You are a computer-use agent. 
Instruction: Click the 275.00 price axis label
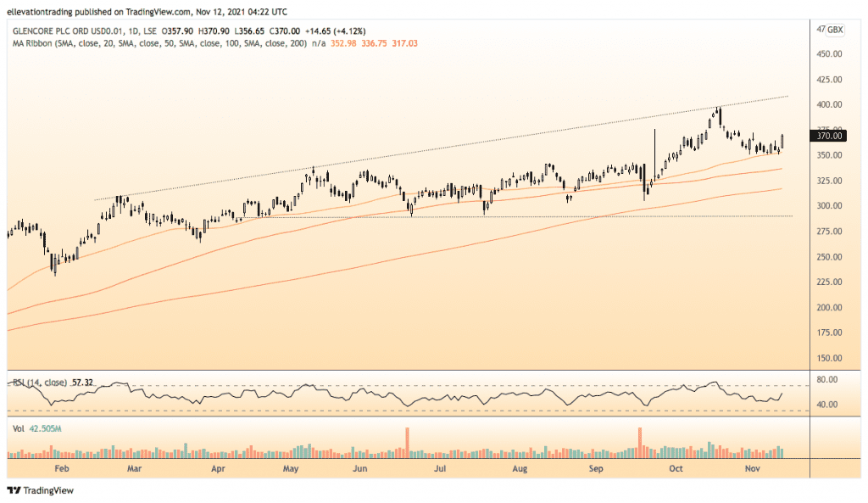point(829,232)
